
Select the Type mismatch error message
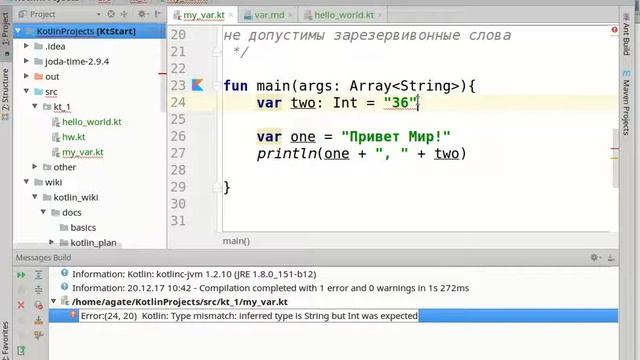coord(249,316)
